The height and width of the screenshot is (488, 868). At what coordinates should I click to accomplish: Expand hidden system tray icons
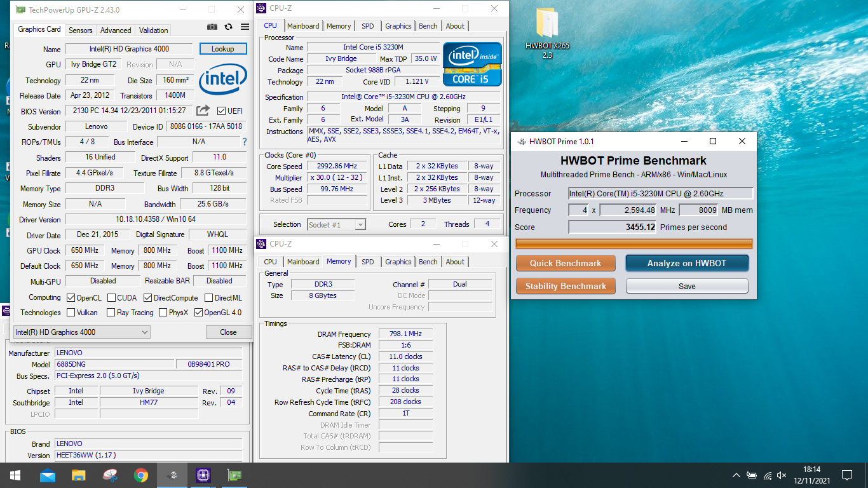click(736, 475)
